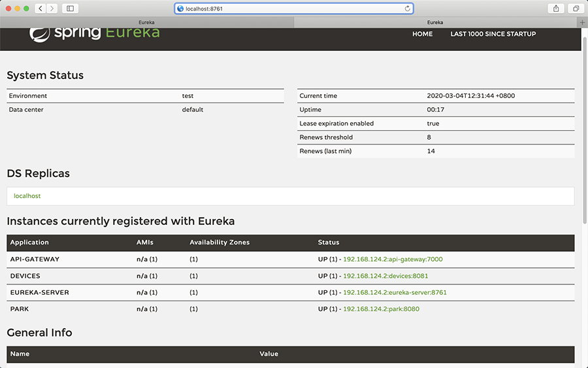Switch to the second Eureka tab
588x368 pixels.
[x=435, y=22]
